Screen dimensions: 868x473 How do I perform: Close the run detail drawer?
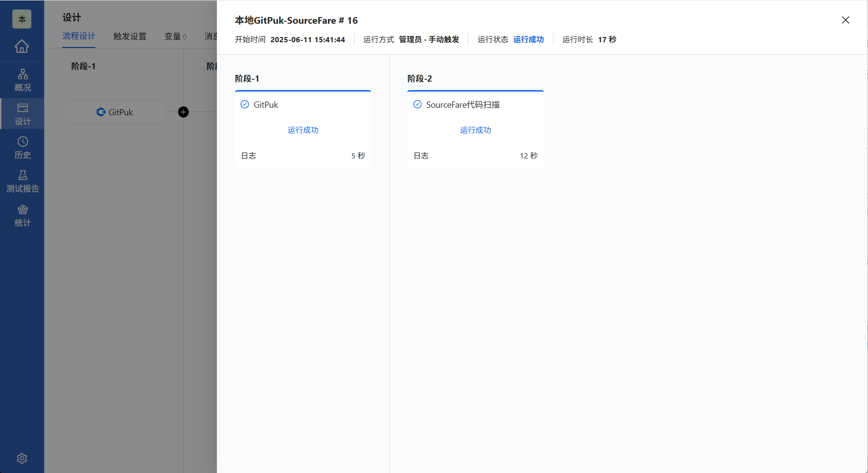tap(845, 20)
